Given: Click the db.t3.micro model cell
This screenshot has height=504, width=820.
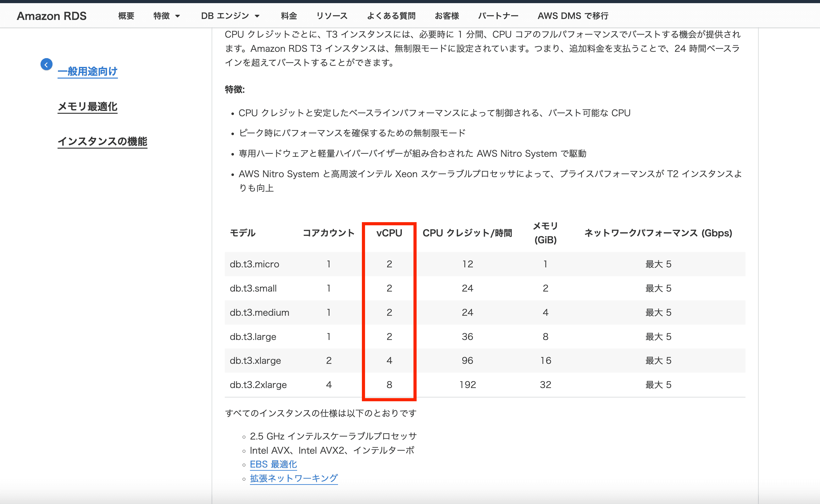Looking at the screenshot, I should (x=254, y=264).
